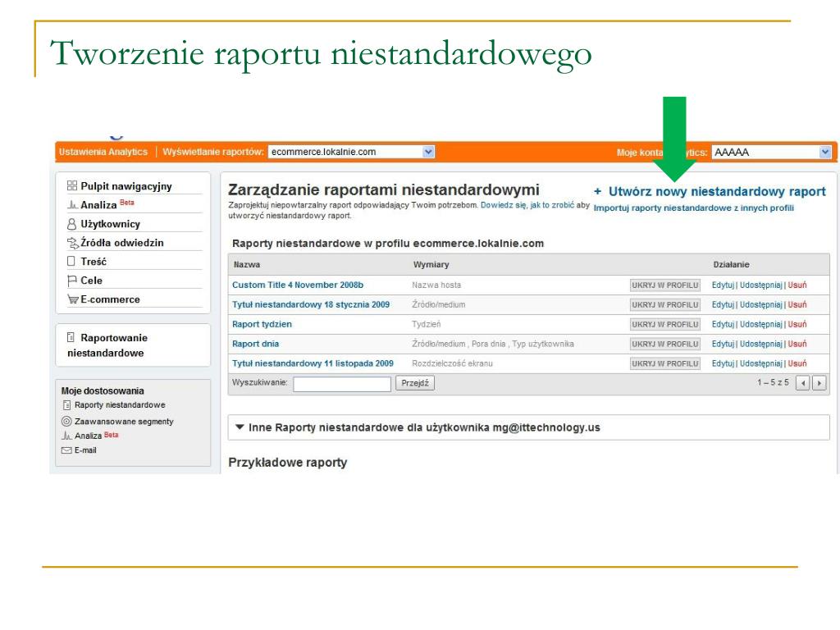The width and height of the screenshot is (840, 630).
Task: Click the Zaawansowane segmenty target icon
Action: (x=66, y=421)
